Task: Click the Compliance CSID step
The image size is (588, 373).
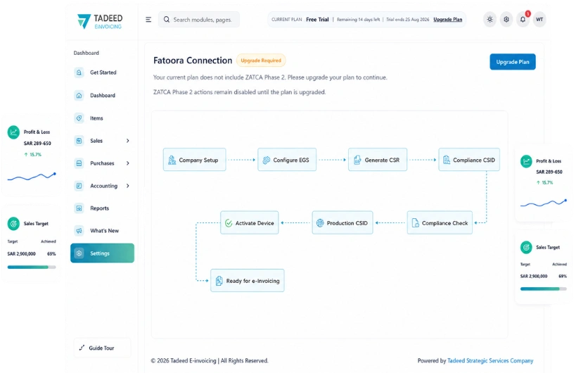Action: coord(469,160)
